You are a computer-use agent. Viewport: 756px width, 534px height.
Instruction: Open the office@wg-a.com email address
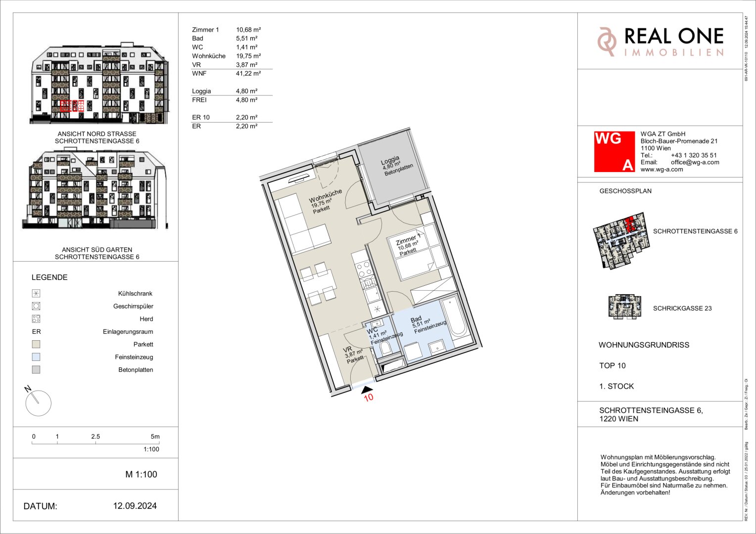pyautogui.click(x=695, y=162)
